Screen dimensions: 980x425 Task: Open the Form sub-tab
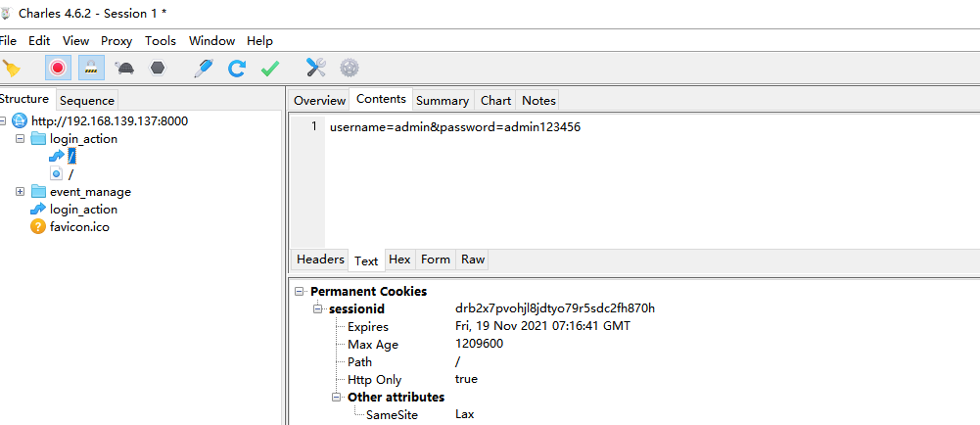coord(436,260)
